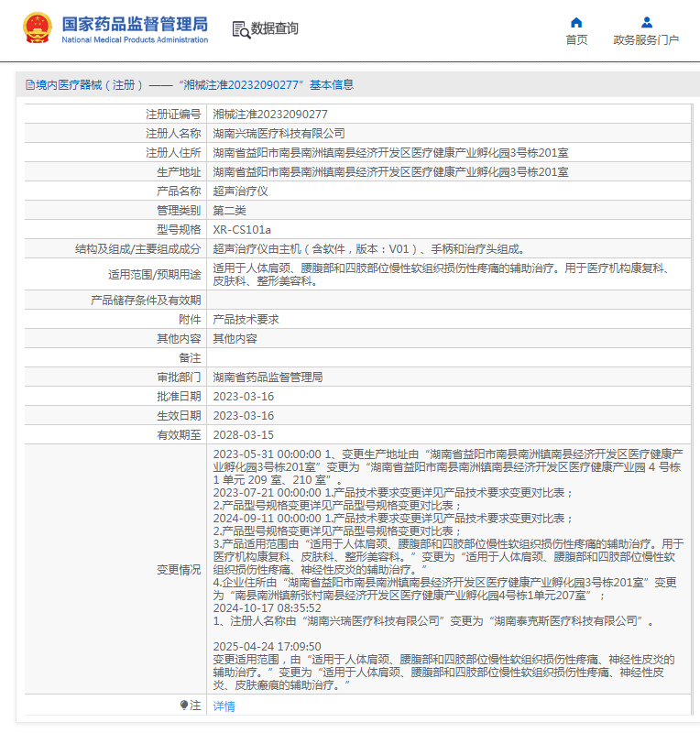Click the 产品技术要求 attachment entry
Image resolution: width=700 pixels, height=733 pixels.
coord(246,320)
